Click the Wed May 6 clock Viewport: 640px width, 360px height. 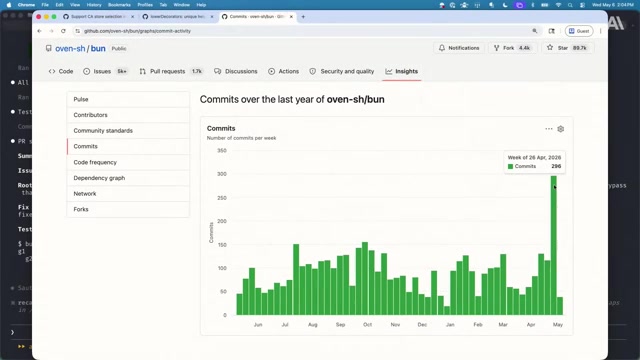[613, 5]
